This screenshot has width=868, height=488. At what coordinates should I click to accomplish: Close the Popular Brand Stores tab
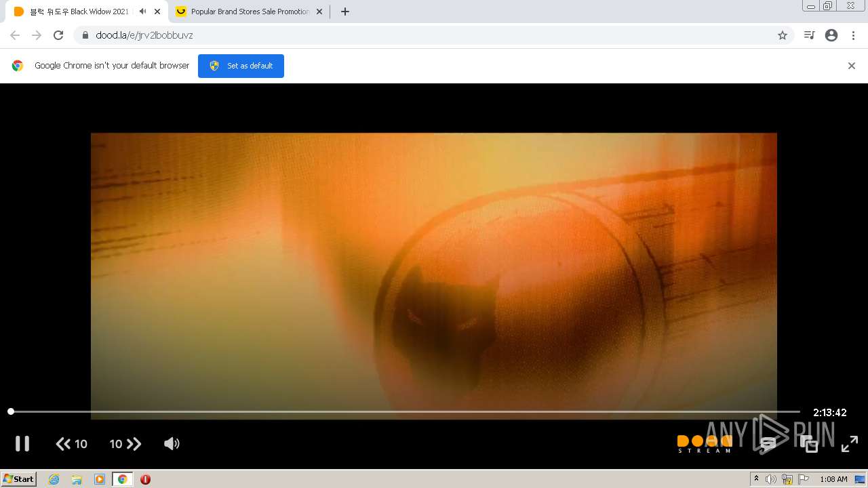319,12
